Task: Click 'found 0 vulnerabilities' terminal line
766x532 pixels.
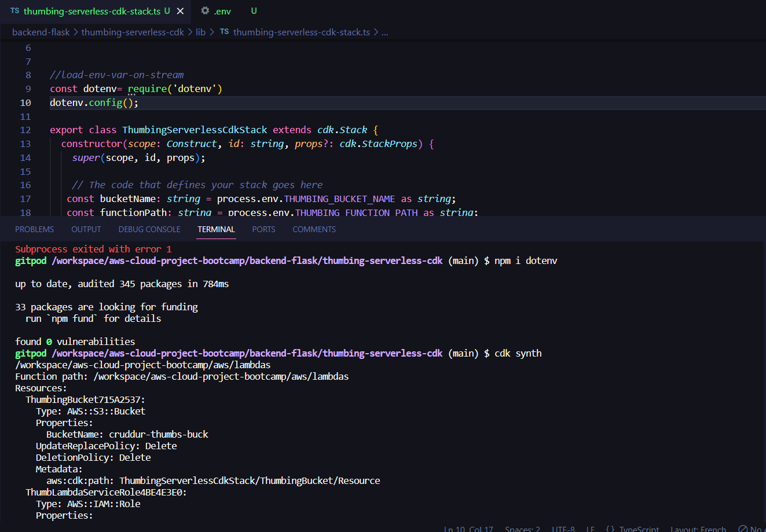Action: coord(75,342)
